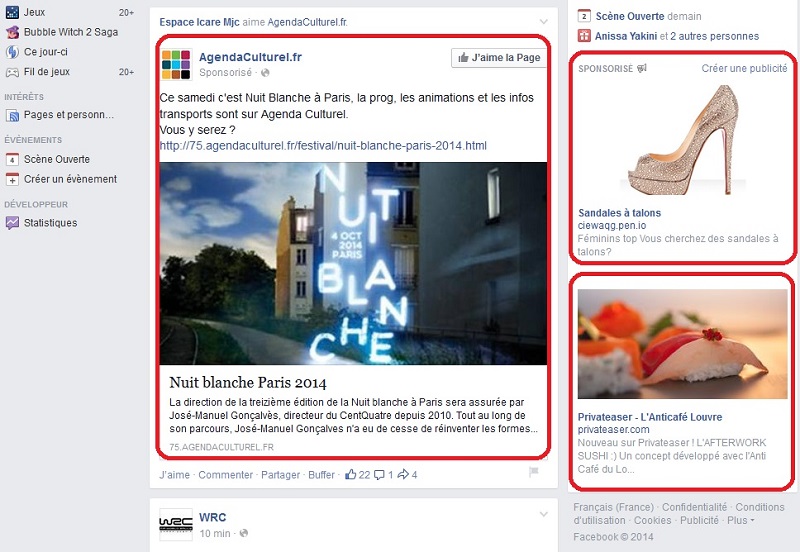This screenshot has width=800, height=552.
Task: Open the Fil de jeux gamepad icon
Action: 12,72
